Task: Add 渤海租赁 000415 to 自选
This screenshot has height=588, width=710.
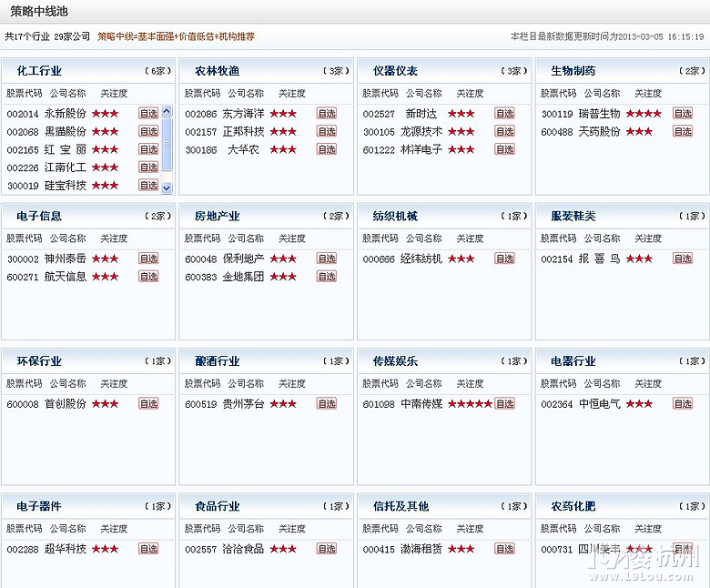Action: pyautogui.click(x=504, y=549)
